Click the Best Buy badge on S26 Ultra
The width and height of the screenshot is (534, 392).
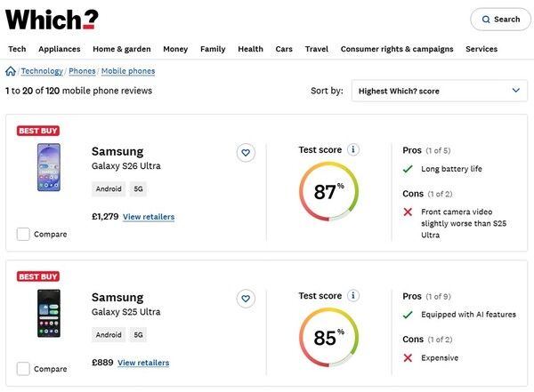[38, 131]
